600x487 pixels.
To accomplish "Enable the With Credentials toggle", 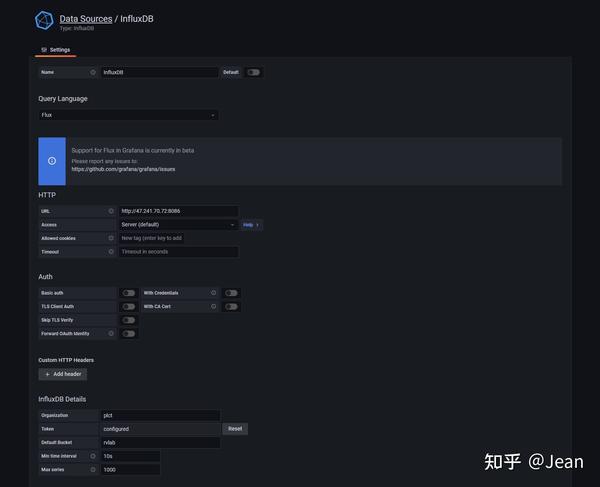I will [231, 293].
